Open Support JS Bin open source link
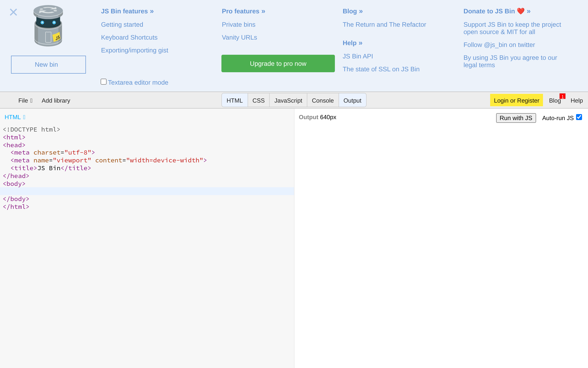Image resolution: width=588 pixels, height=368 pixels. point(512,28)
